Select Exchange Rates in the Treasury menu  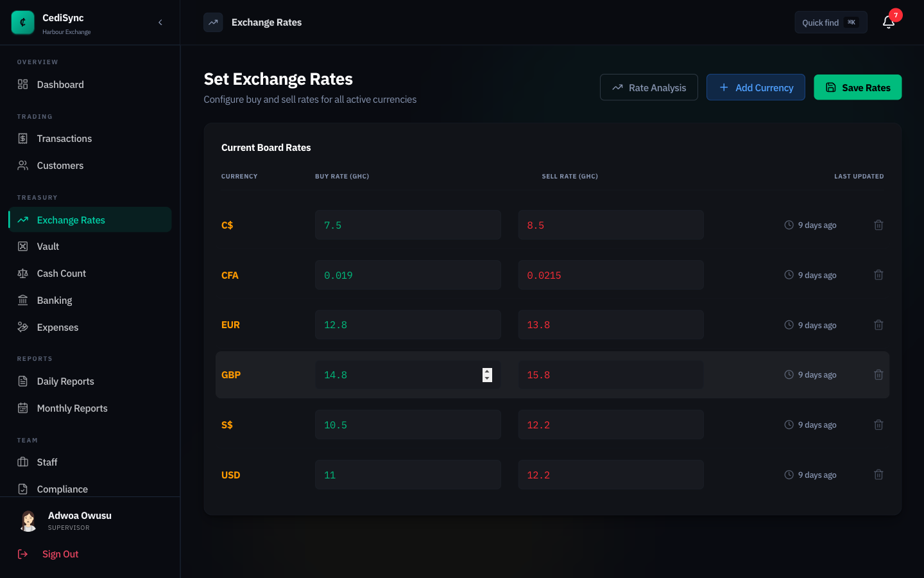(x=71, y=219)
